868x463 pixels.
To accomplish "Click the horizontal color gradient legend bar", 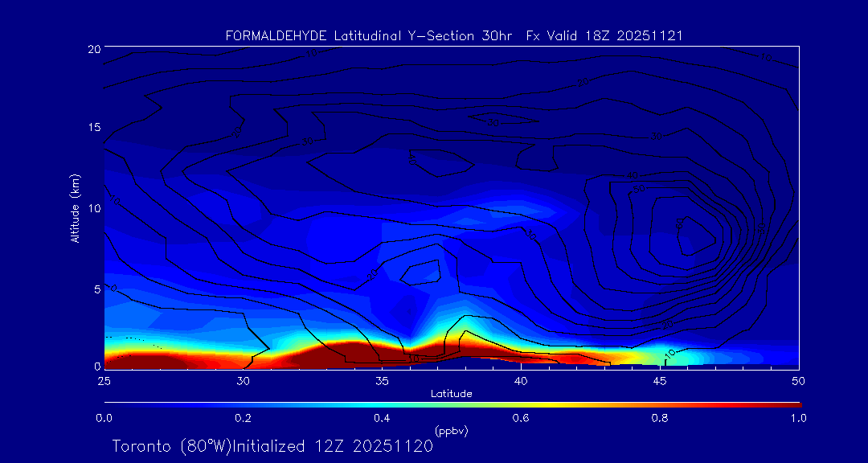I will tap(452, 404).
